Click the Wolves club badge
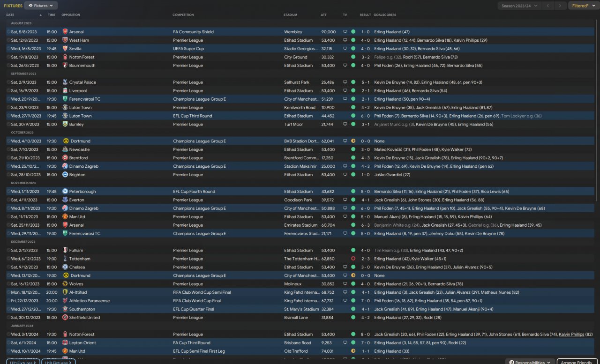 click(65, 284)
